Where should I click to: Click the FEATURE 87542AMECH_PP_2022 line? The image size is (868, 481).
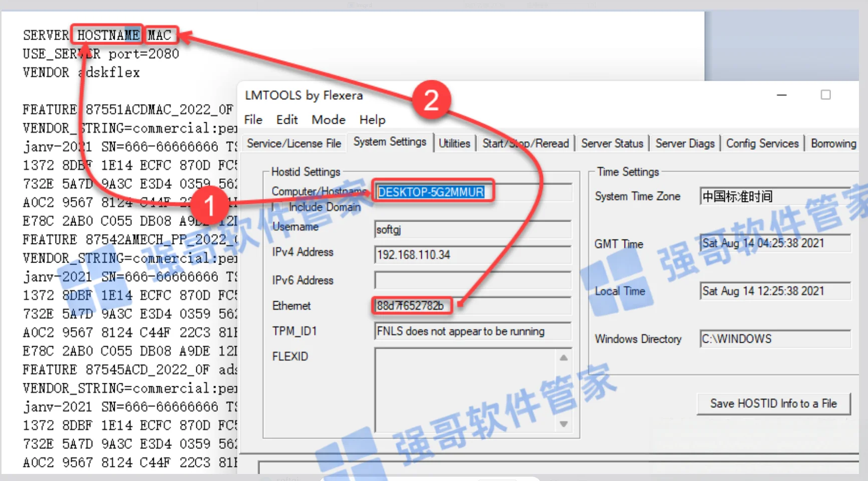129,239
